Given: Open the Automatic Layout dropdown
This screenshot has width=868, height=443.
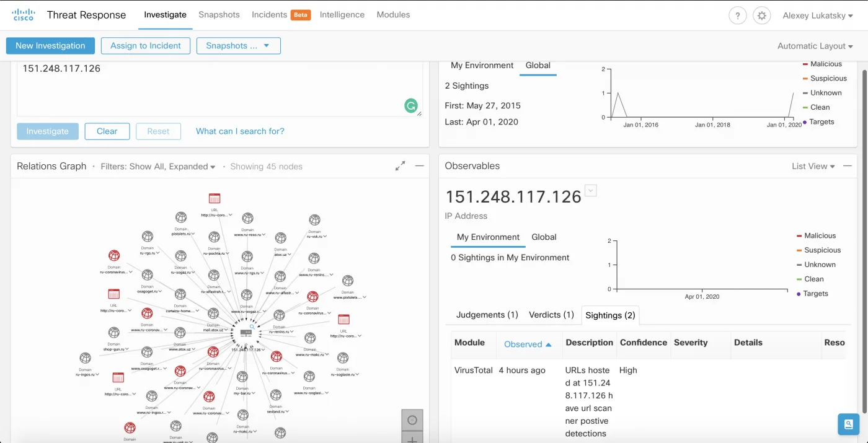Looking at the screenshot, I should coord(815,46).
